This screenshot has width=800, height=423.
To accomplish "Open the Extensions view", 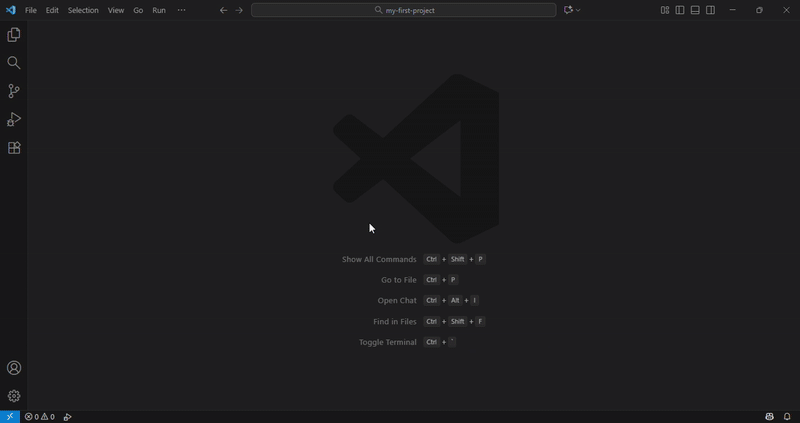I will (x=14, y=148).
